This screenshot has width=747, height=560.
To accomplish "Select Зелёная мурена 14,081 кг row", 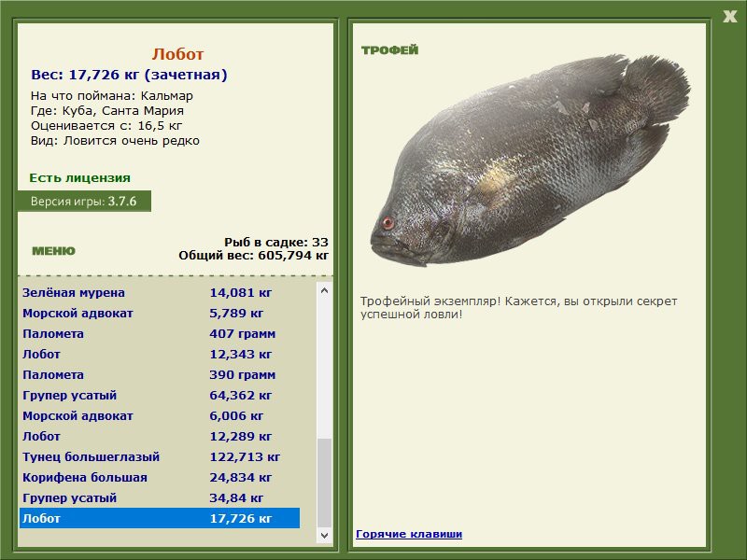I will click(160, 292).
